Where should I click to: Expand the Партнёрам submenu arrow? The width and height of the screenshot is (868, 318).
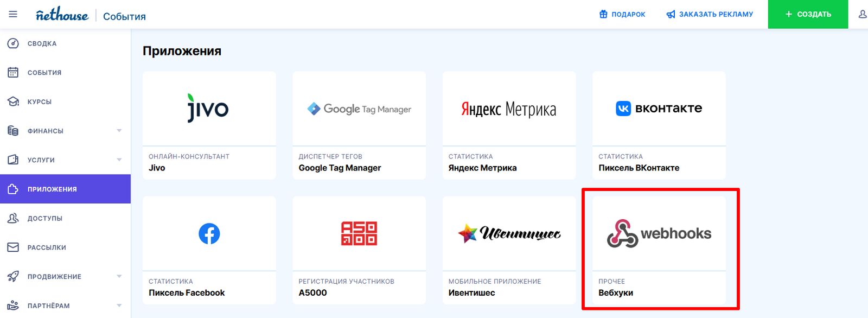pyautogui.click(x=119, y=306)
